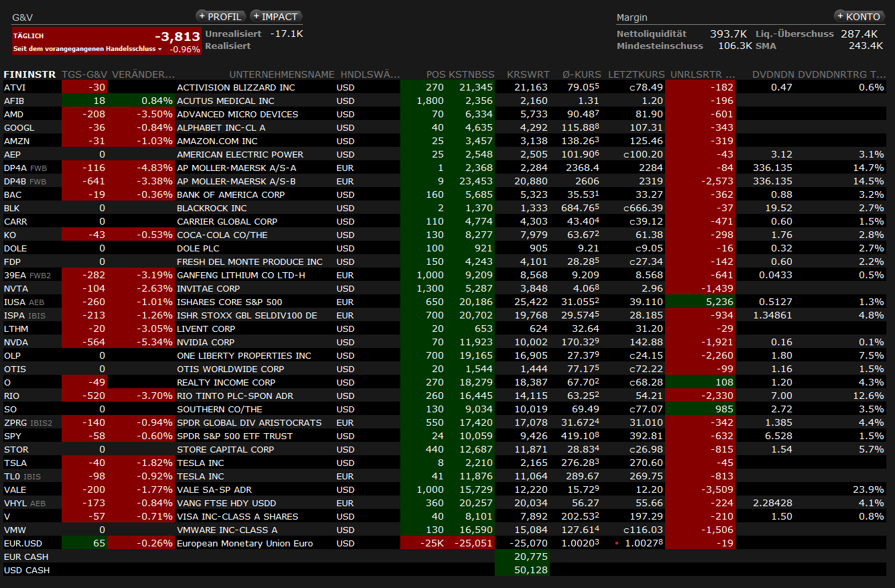
Task: Select the AMD instrument row
Action: [14, 114]
